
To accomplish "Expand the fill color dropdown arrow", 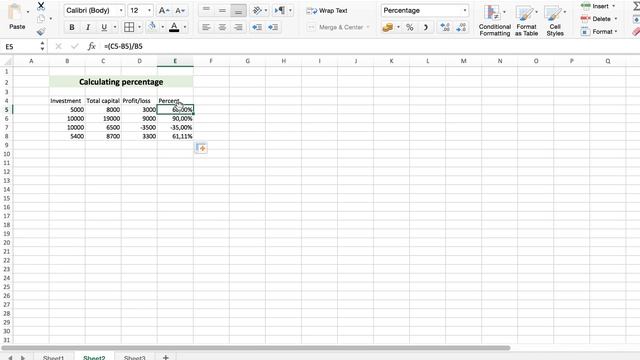I will [162, 27].
